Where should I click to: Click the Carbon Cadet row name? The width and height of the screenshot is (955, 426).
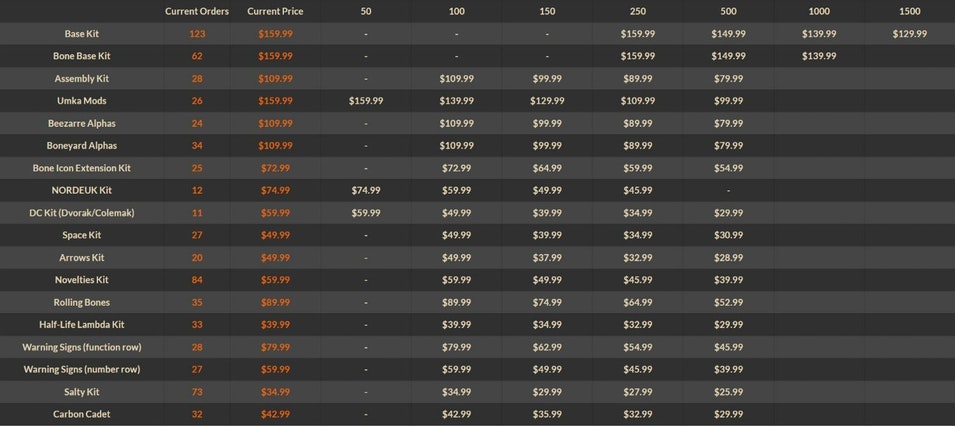pos(82,414)
